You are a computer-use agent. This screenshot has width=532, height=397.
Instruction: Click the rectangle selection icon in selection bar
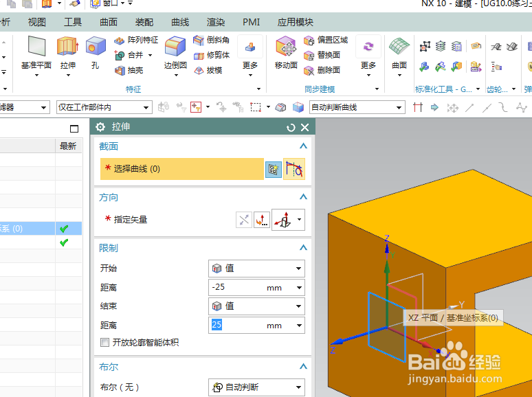click(256, 107)
